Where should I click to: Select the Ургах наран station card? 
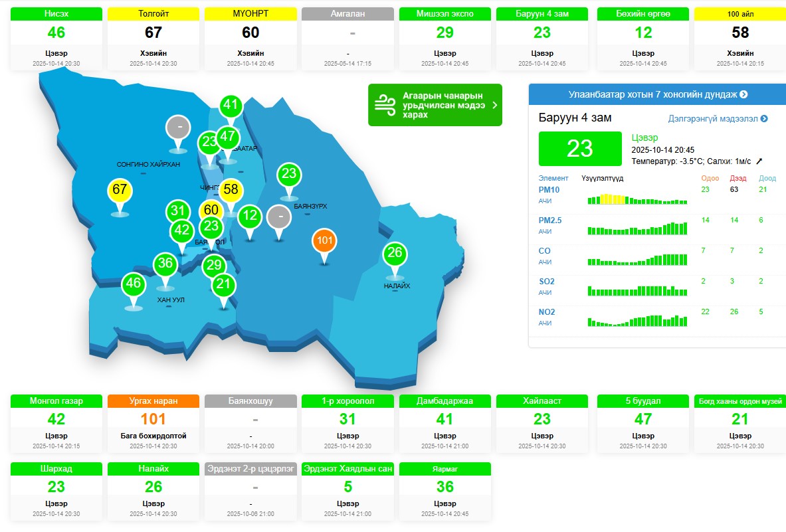click(153, 425)
